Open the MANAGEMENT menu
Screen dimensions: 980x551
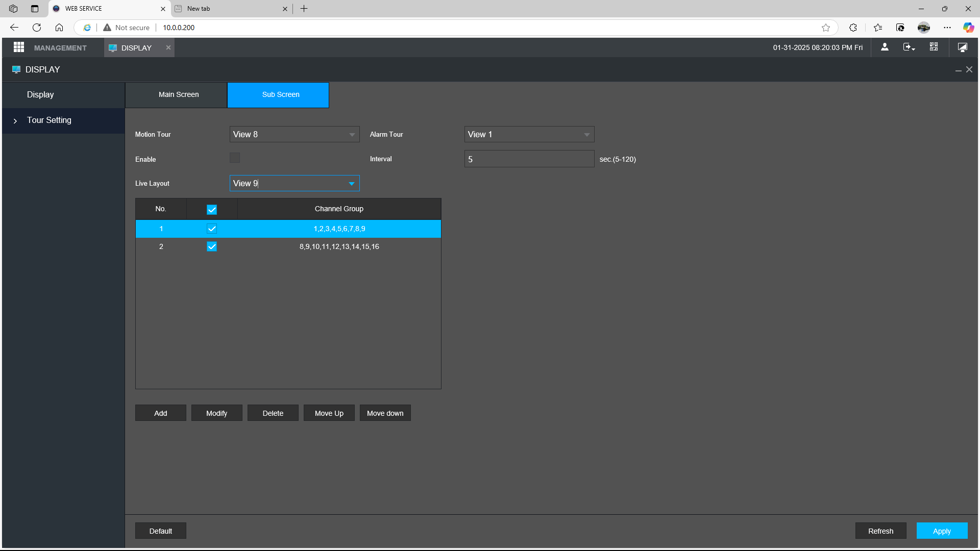click(x=60, y=48)
